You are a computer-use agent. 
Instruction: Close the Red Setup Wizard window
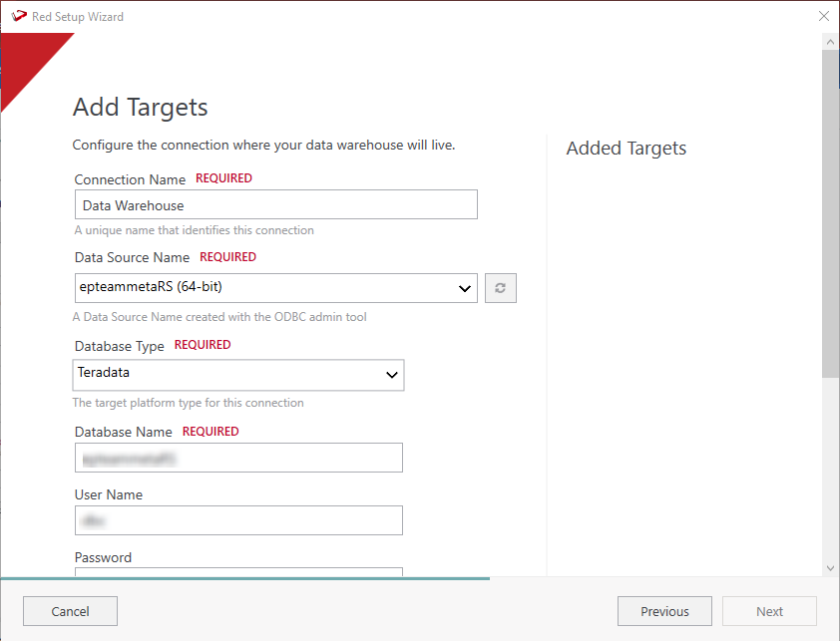click(x=823, y=16)
